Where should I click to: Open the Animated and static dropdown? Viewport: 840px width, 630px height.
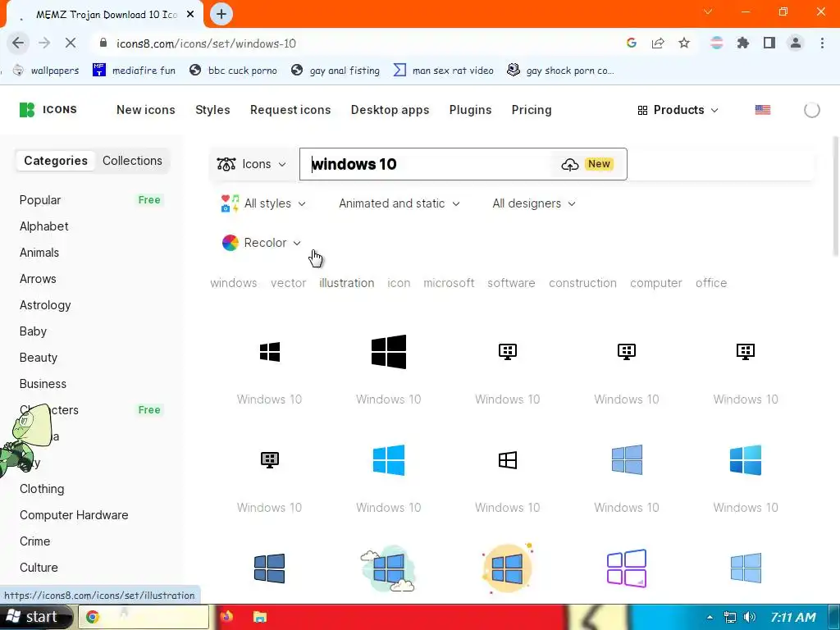point(399,203)
